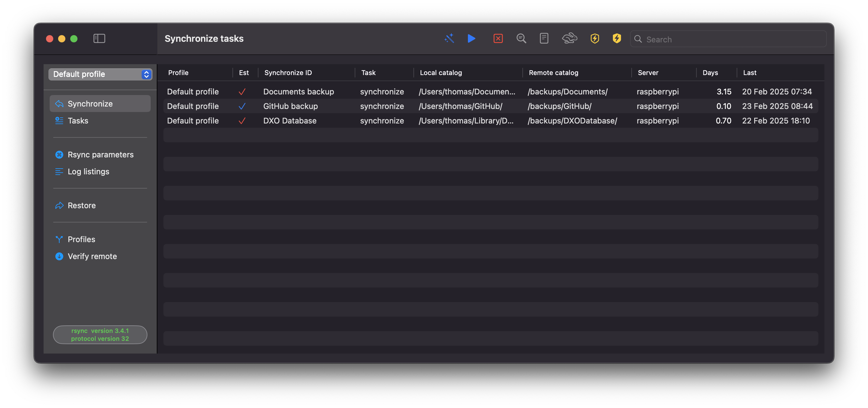The width and height of the screenshot is (868, 408).
Task: Click the /backups/GitHub/ remote catalog cell
Action: (x=559, y=106)
